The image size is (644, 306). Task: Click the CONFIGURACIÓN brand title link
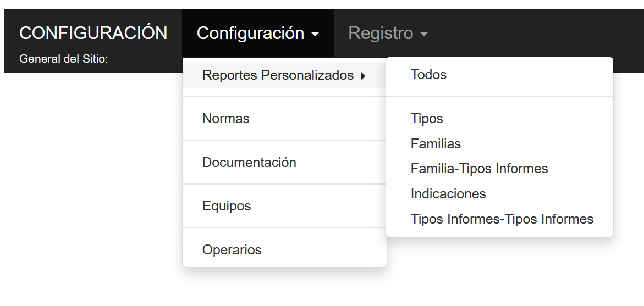(x=93, y=33)
